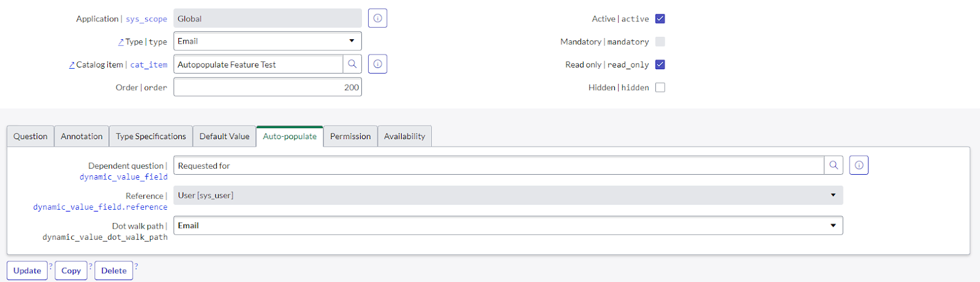Switch to the Default Value tab
This screenshot has height=282, width=980.
(224, 136)
